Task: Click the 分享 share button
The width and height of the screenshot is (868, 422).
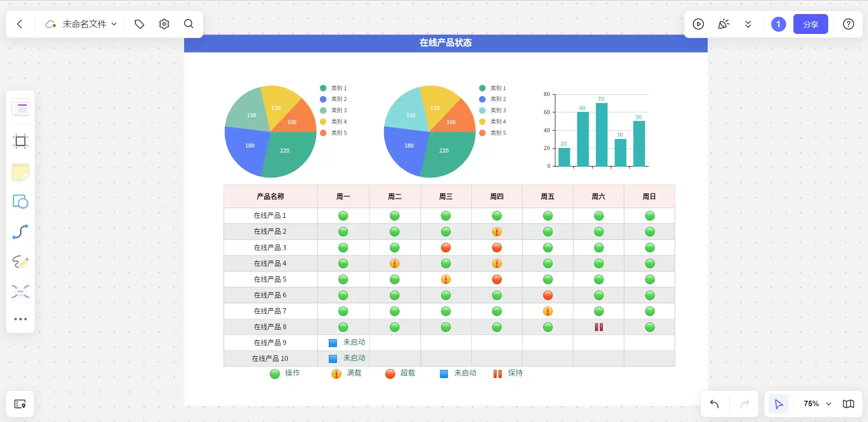Action: pyautogui.click(x=811, y=24)
